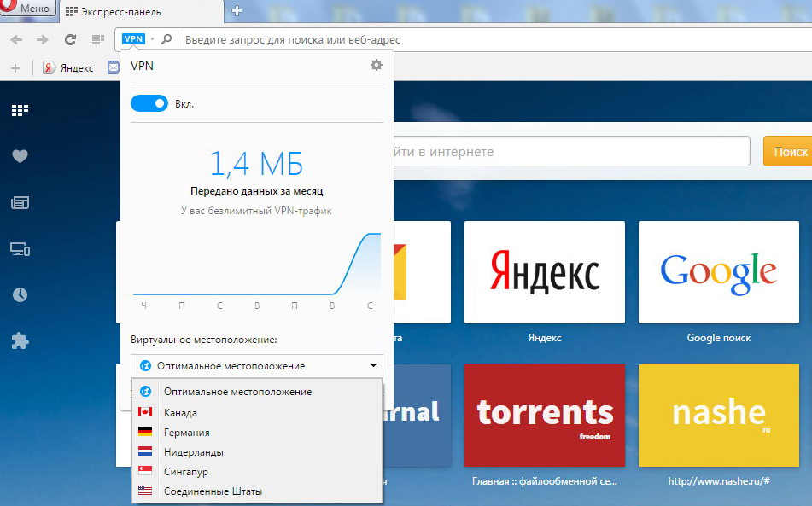This screenshot has width=812, height=506.
Task: Open a new tab with plus button
Action: pos(237,10)
